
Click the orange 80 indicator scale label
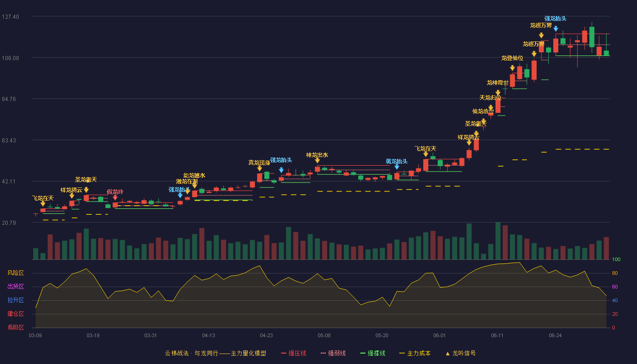pos(615,273)
